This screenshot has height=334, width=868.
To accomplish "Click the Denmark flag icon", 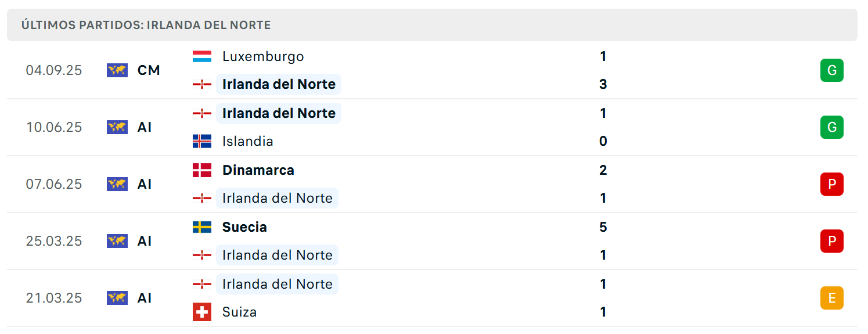I will click(202, 170).
